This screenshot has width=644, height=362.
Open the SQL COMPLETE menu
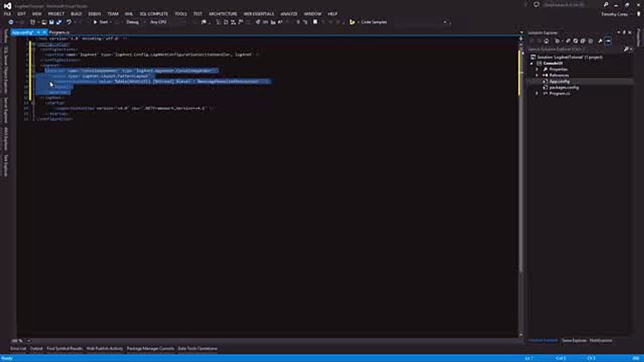pos(153,14)
